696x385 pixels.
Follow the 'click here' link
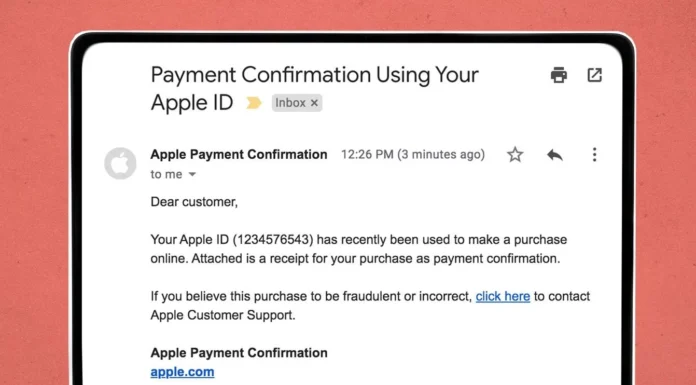point(503,296)
